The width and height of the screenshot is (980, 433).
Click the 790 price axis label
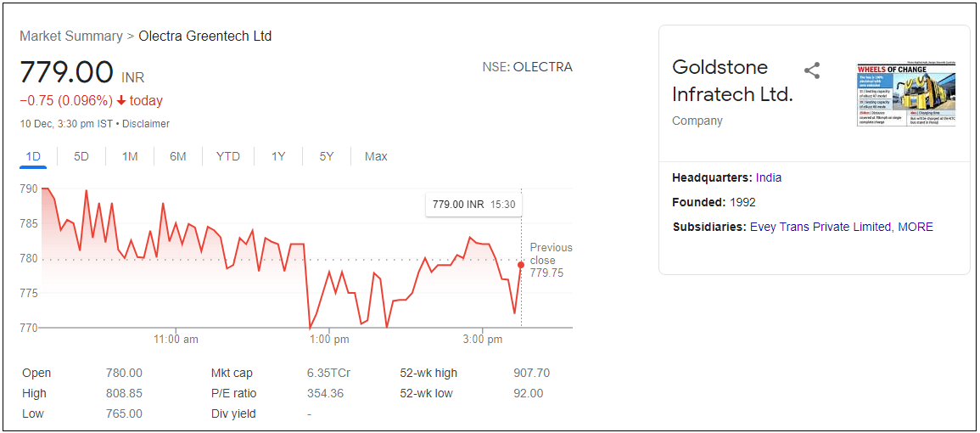(30, 189)
